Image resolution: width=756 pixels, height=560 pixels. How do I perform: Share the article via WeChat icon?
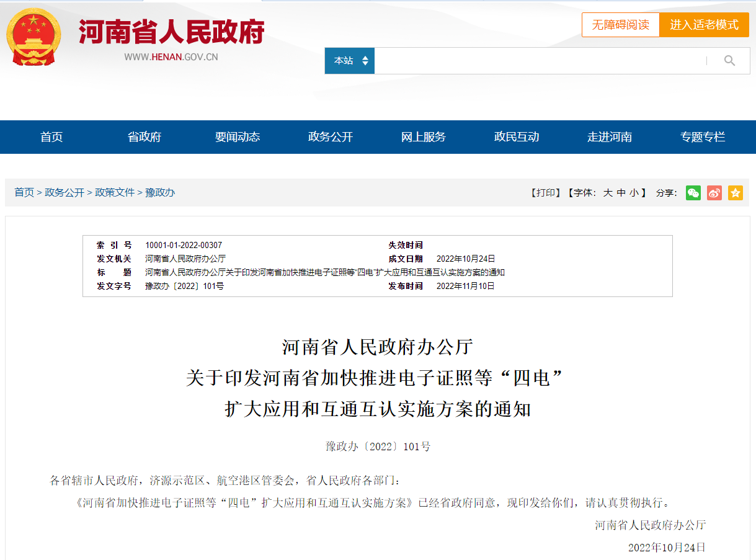[x=693, y=193]
